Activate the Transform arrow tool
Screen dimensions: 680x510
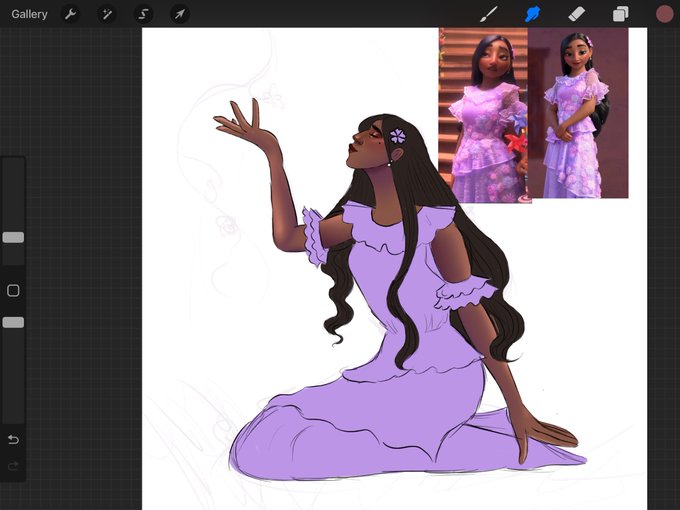coord(180,14)
